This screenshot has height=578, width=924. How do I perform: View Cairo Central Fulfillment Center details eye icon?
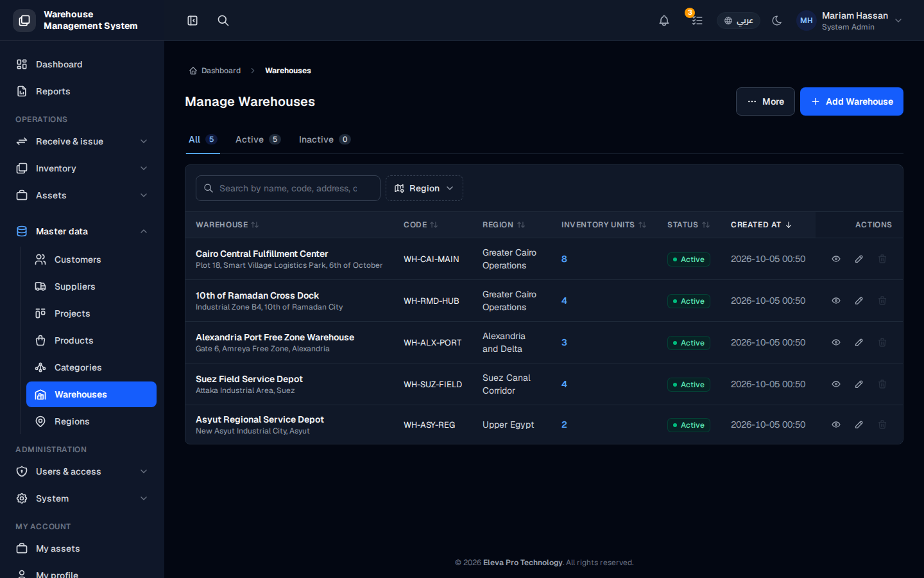pos(836,259)
